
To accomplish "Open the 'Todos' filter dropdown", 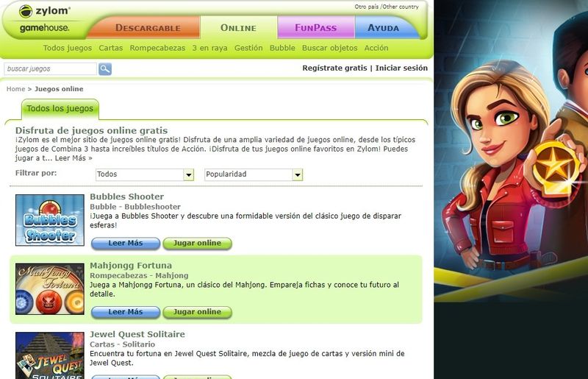I will (145, 174).
